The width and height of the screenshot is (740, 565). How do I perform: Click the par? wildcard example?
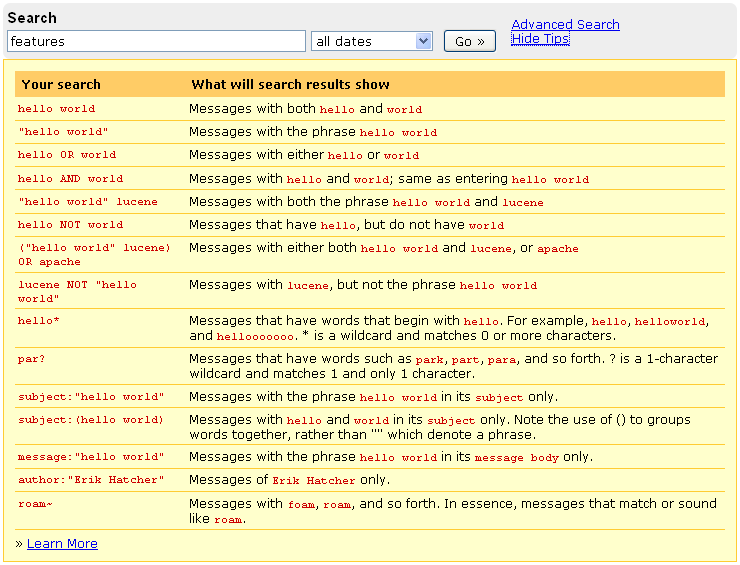tap(33, 358)
